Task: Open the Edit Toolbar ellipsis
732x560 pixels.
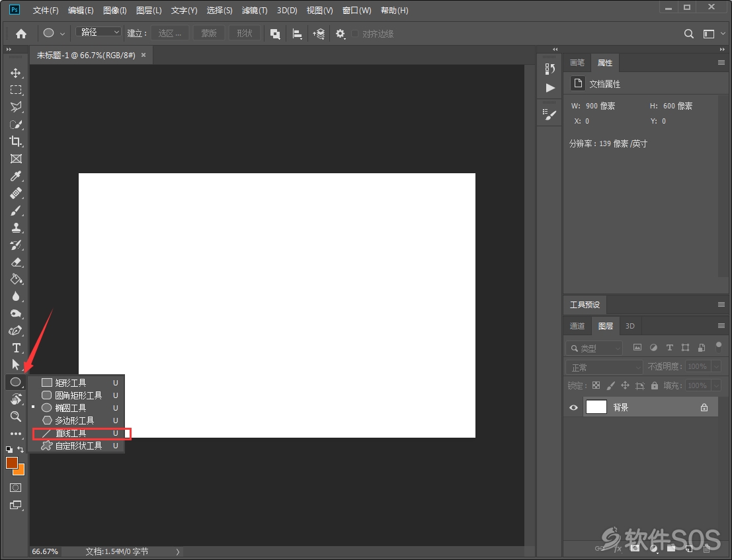Action: pos(16,434)
